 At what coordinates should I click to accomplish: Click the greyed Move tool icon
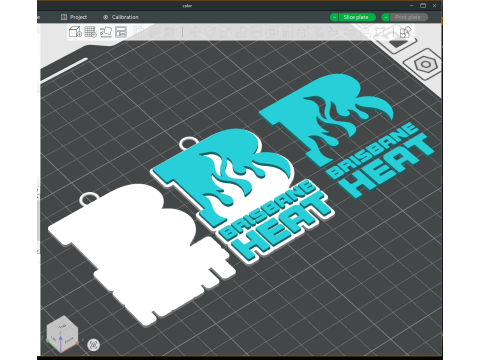coord(194,32)
